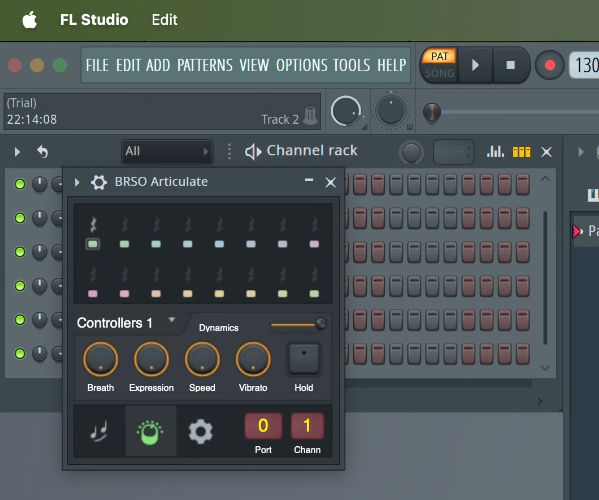Open the Apple menu
Viewport: 599px width, 500px height.
coord(29,20)
